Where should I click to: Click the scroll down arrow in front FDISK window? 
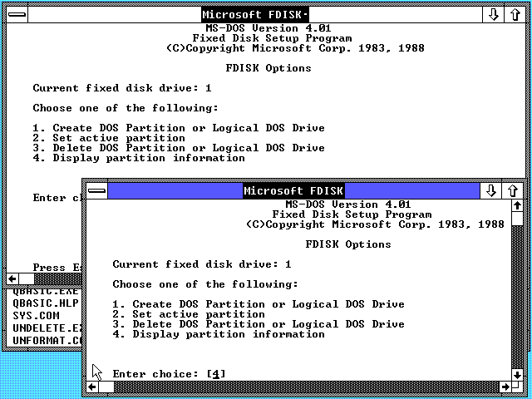517,375
